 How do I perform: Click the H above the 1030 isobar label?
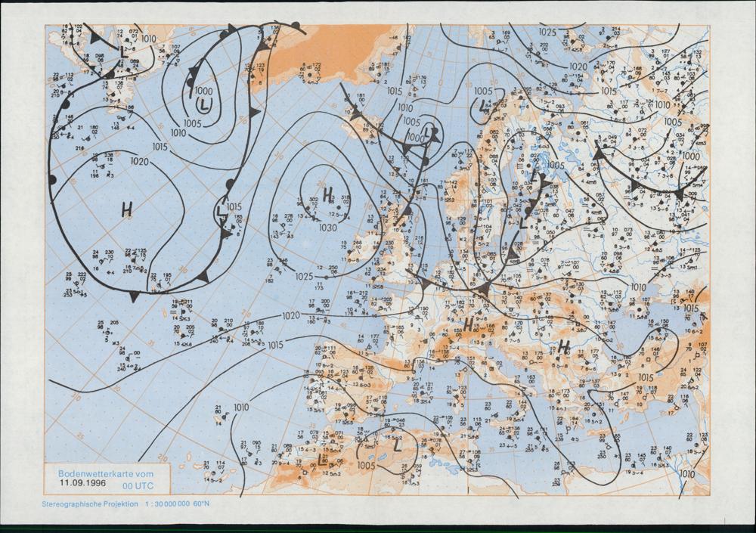[328, 195]
